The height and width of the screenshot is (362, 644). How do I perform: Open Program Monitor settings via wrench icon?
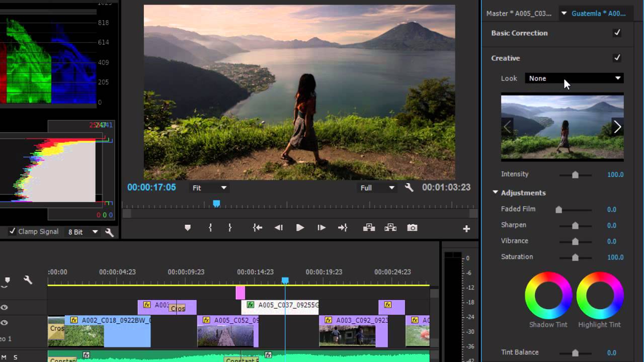click(409, 187)
